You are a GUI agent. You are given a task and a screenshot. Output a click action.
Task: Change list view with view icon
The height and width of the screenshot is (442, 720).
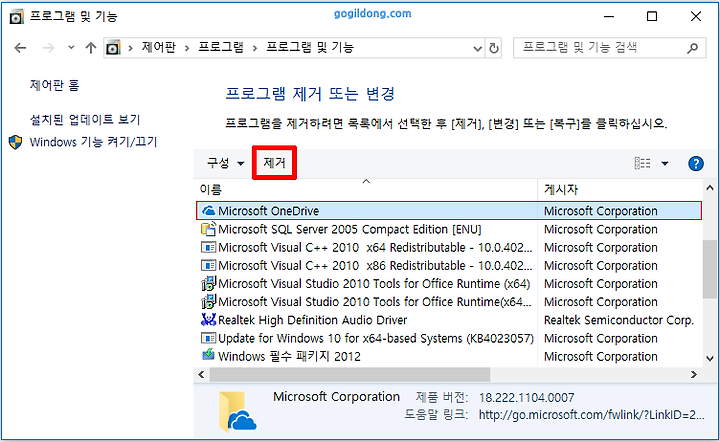pyautogui.click(x=642, y=163)
